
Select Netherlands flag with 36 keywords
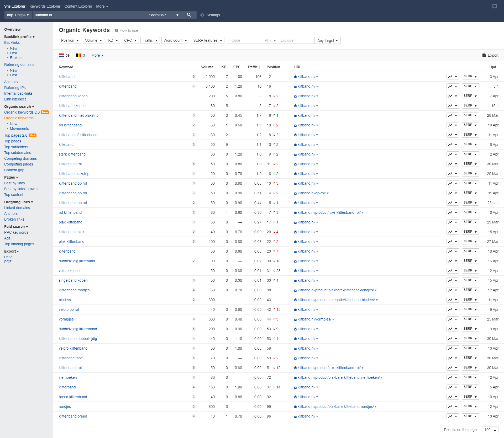pos(64,55)
